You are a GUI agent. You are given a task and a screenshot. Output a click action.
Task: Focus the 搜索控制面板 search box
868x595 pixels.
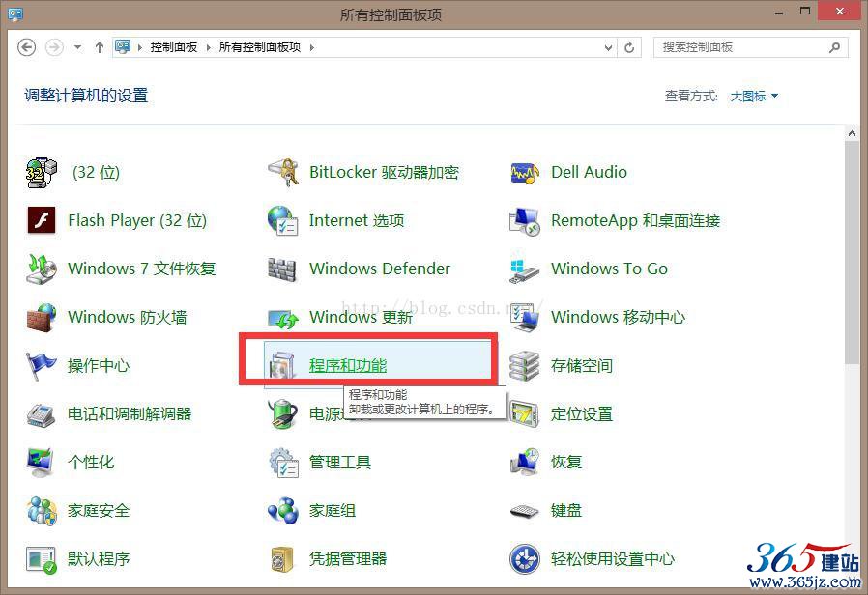(x=751, y=48)
